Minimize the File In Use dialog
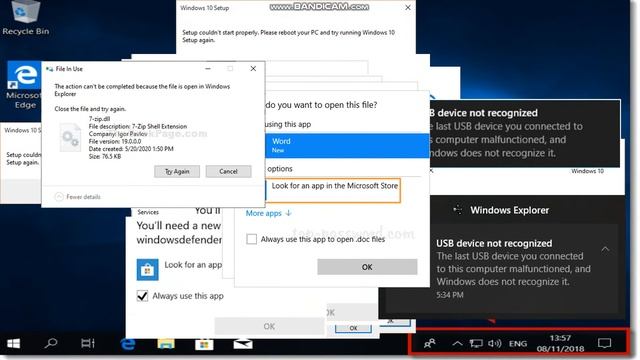Viewport: 640px width, 360px height. pyautogui.click(x=208, y=69)
